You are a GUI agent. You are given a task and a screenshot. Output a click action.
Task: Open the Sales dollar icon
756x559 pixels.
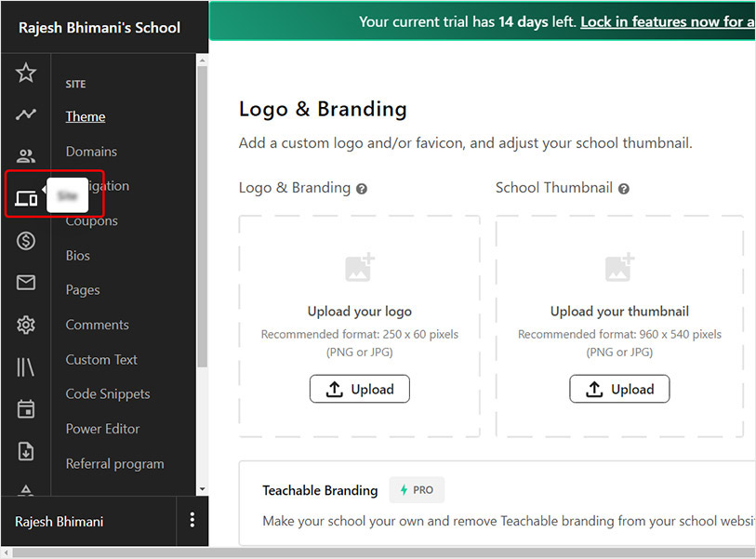(25, 240)
